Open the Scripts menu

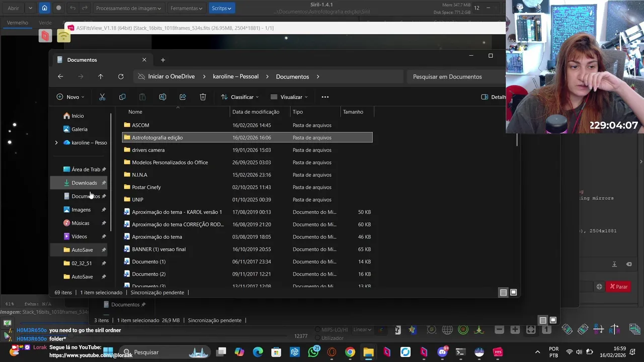coord(221,8)
